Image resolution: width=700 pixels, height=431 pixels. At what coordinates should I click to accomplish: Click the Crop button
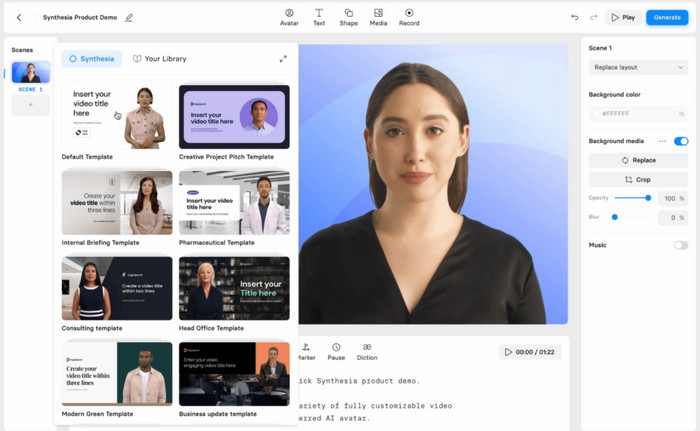click(x=638, y=179)
